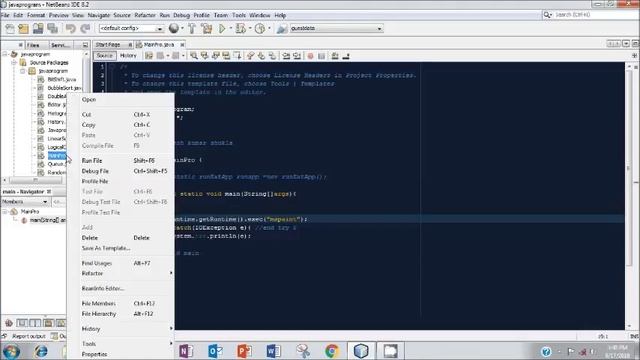The height and width of the screenshot is (360, 640).
Task: Click the globe browser icon in toolbar
Action: click(x=174, y=28)
